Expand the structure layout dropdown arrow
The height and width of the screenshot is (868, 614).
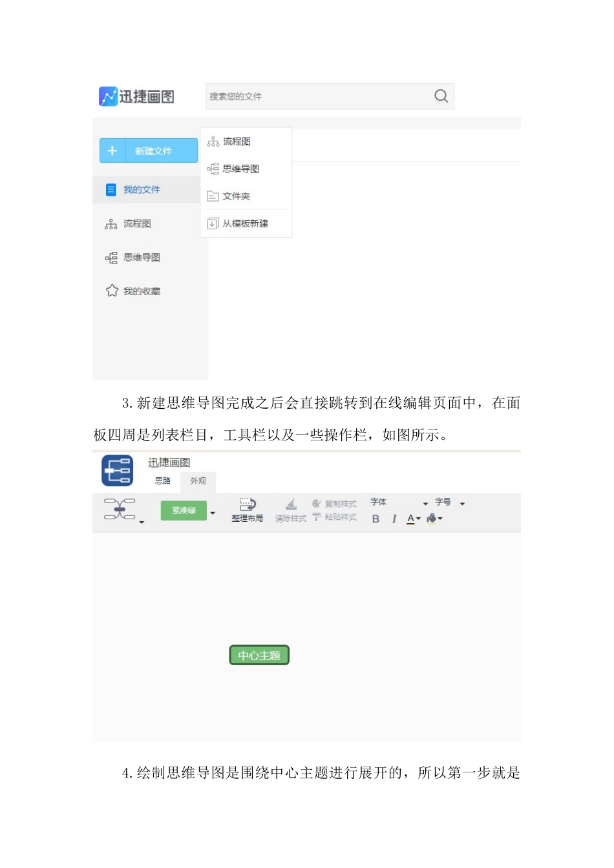(x=142, y=522)
